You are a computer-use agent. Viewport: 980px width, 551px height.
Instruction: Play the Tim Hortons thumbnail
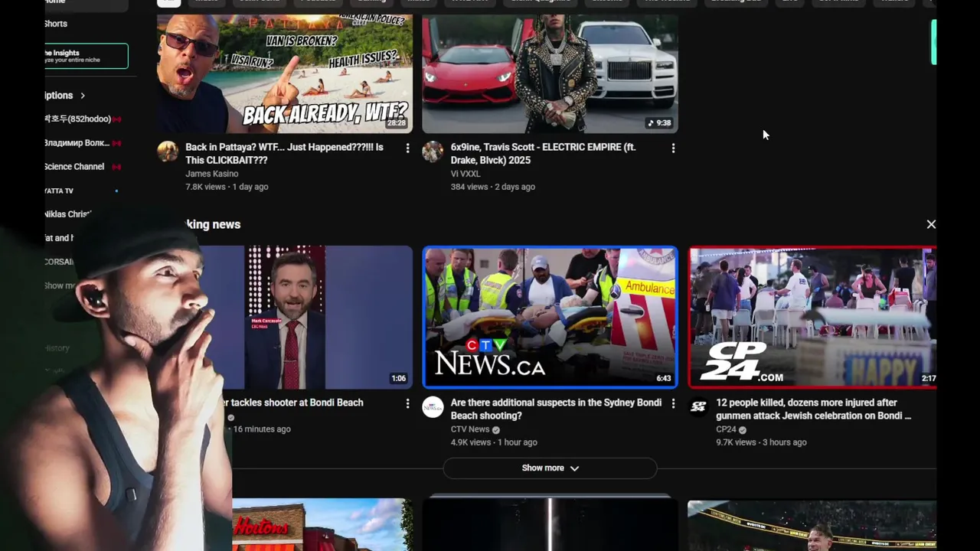coord(322,525)
